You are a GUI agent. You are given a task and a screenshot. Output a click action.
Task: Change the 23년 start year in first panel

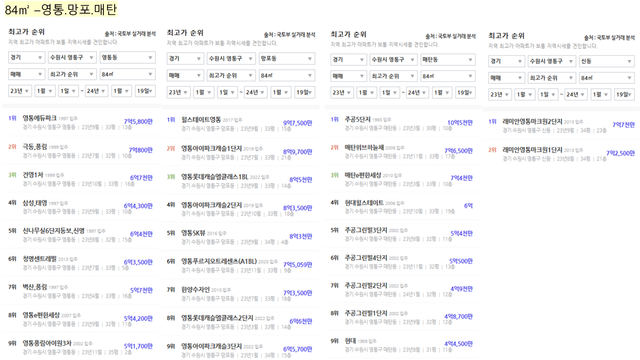point(20,91)
